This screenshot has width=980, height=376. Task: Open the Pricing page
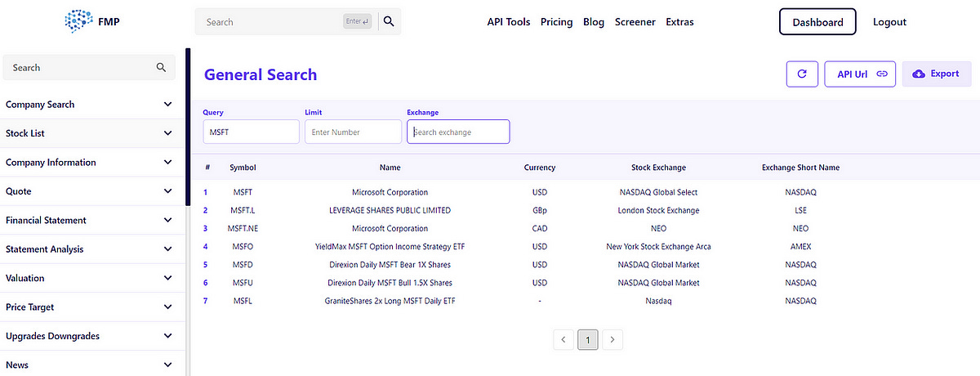pyautogui.click(x=557, y=22)
